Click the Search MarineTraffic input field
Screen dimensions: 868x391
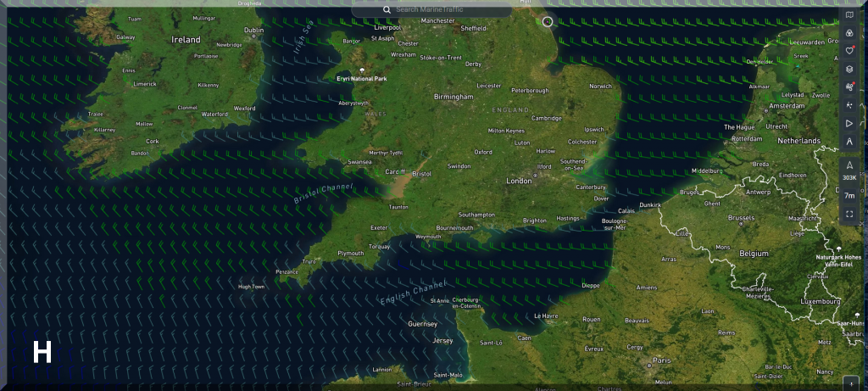(x=441, y=9)
